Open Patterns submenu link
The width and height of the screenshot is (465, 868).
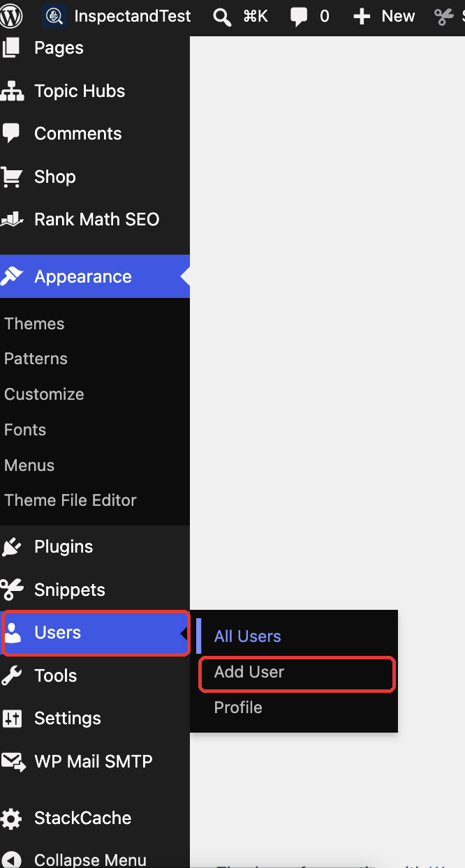36,359
